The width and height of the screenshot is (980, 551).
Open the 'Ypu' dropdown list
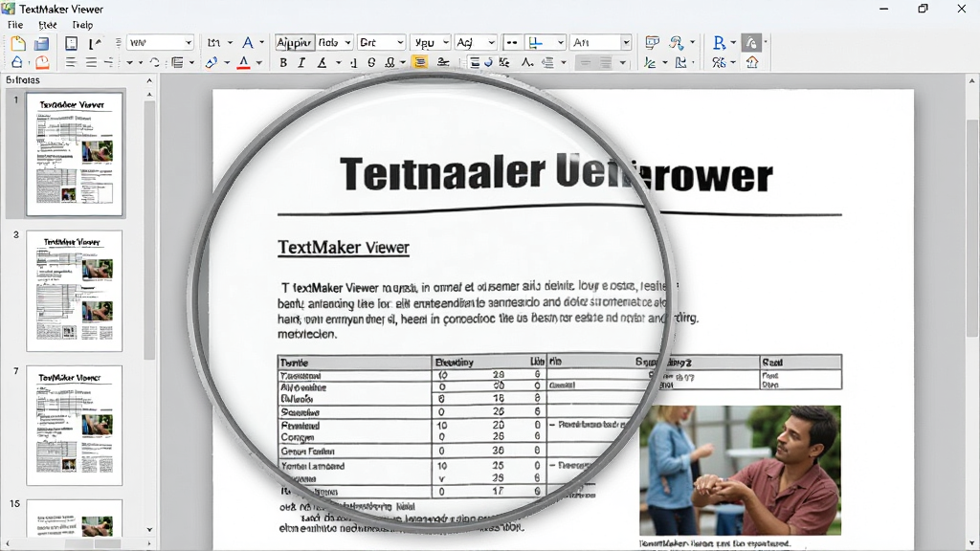point(446,42)
